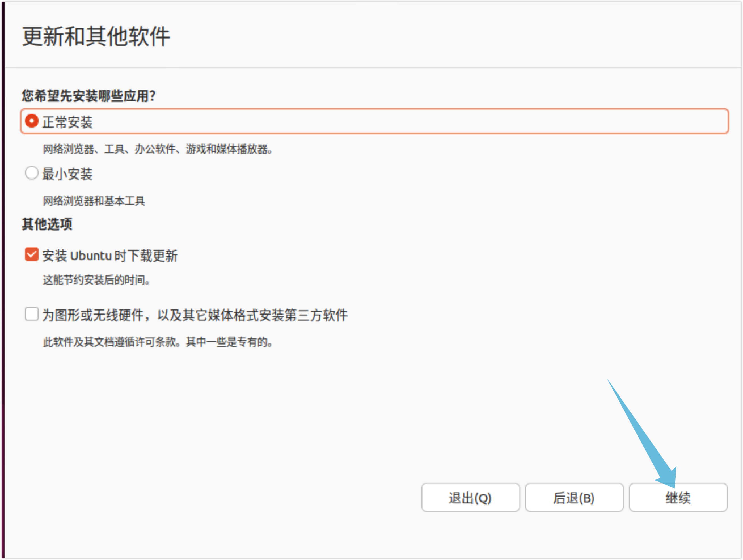Select the 最小安装 radio button
The width and height of the screenshot is (743, 560).
[31, 173]
